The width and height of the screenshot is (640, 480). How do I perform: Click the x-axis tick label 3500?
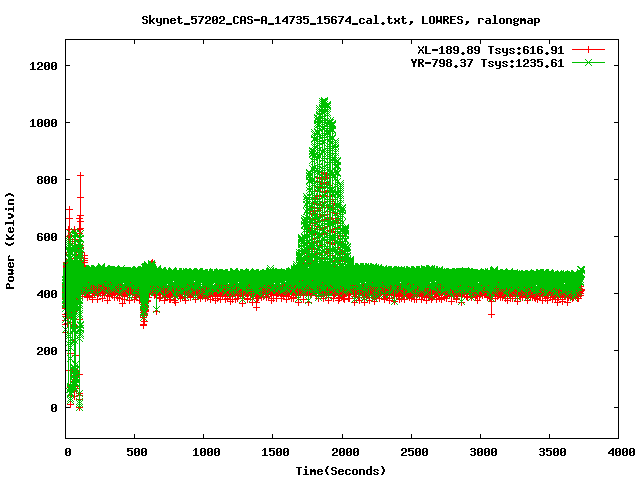tap(552, 452)
